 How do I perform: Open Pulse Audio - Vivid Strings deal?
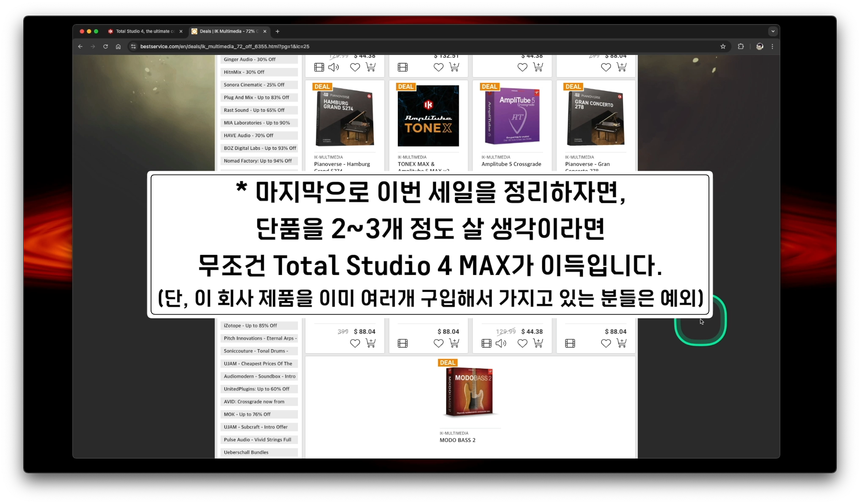259,440
